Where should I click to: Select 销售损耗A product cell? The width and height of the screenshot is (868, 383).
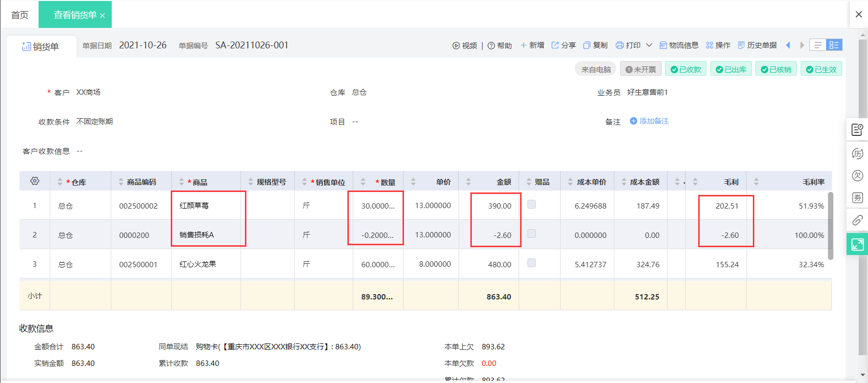(206, 235)
